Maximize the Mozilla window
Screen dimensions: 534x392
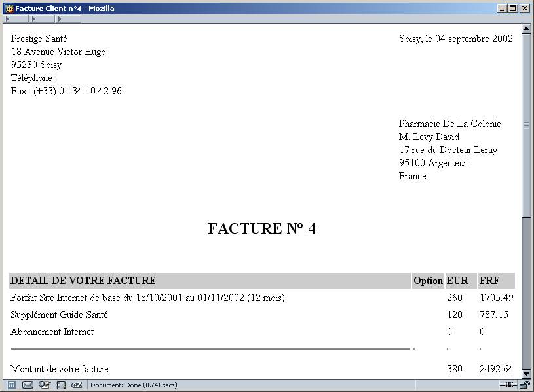coord(513,9)
